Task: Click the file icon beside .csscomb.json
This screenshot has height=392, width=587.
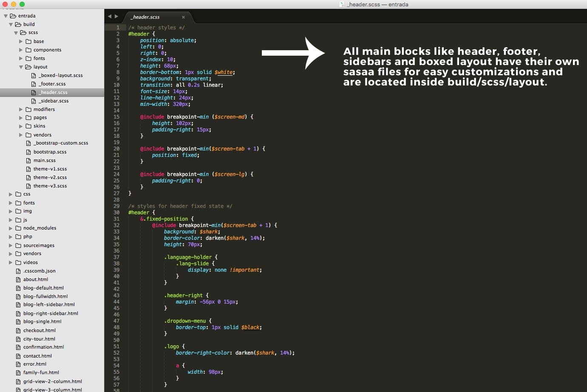Action: pyautogui.click(x=18, y=271)
